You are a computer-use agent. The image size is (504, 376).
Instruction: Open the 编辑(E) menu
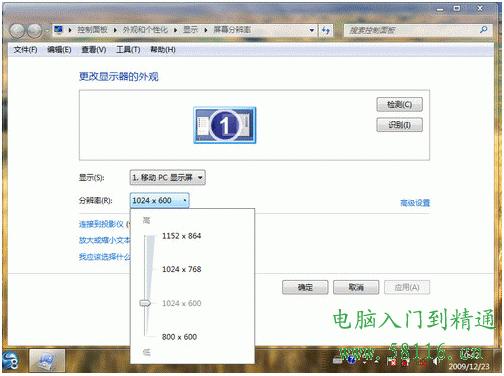tap(59, 50)
